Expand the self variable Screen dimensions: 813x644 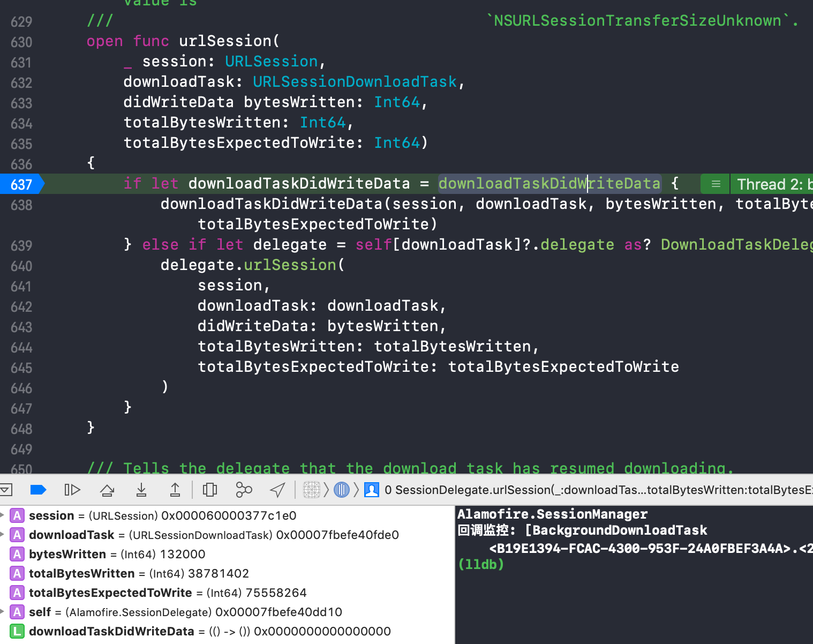point(3,612)
